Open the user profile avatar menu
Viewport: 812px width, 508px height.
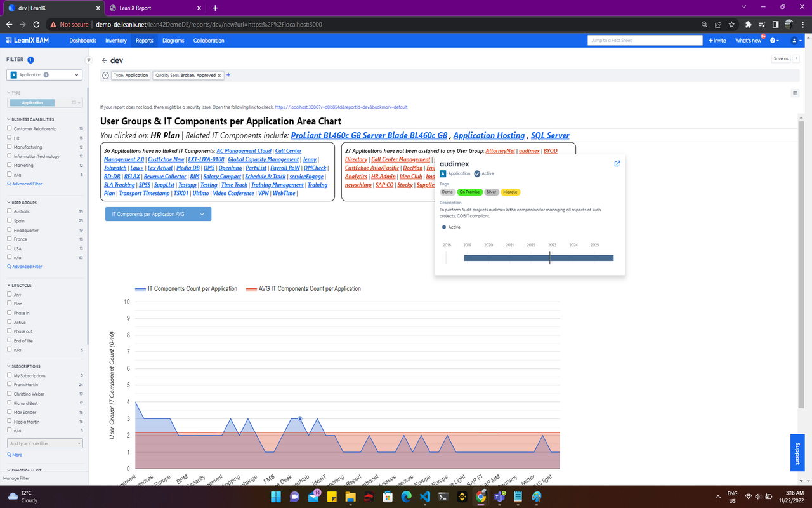point(794,40)
